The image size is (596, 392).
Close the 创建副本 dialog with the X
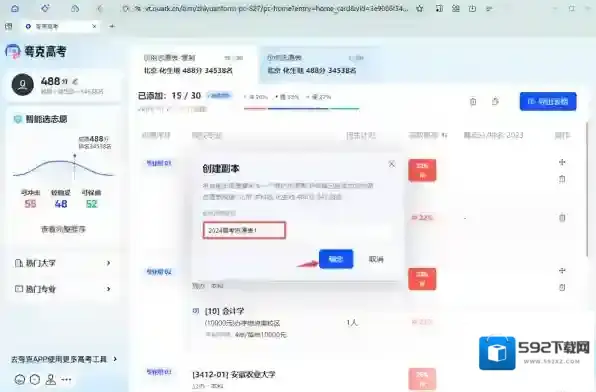392,164
